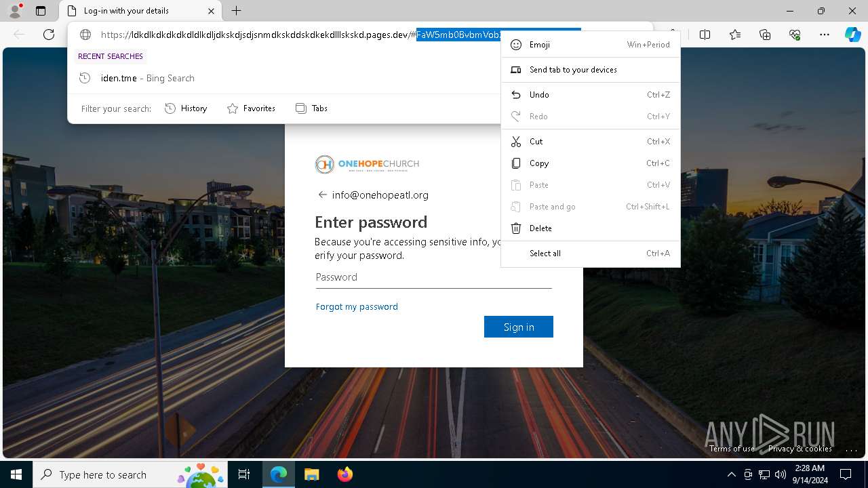
Task: Choose Copy in context menu
Action: click(591, 163)
